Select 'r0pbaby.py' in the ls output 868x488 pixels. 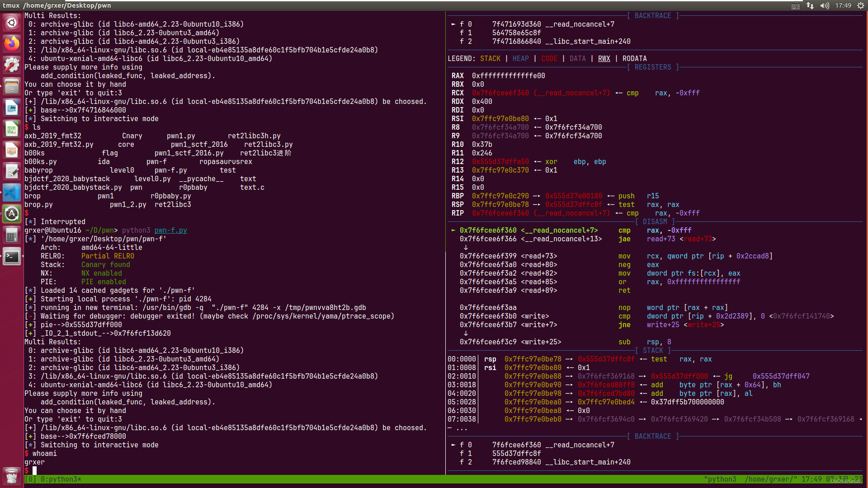(x=171, y=196)
